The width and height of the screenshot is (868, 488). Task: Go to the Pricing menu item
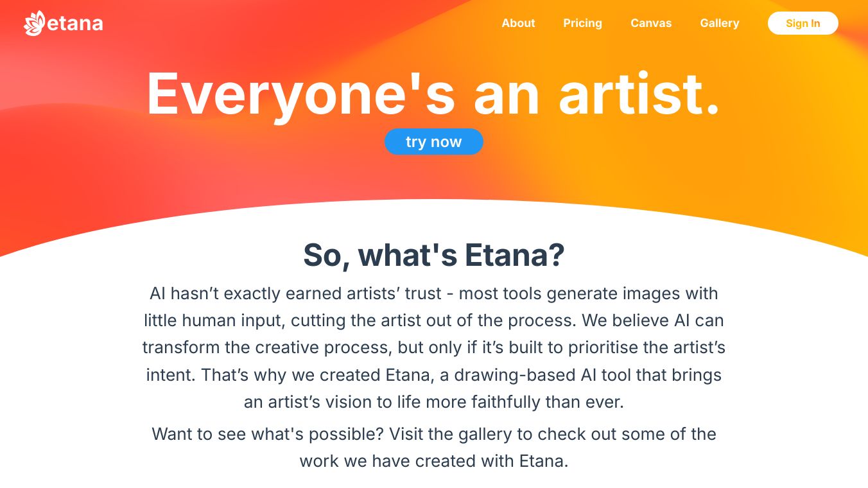[x=582, y=23]
